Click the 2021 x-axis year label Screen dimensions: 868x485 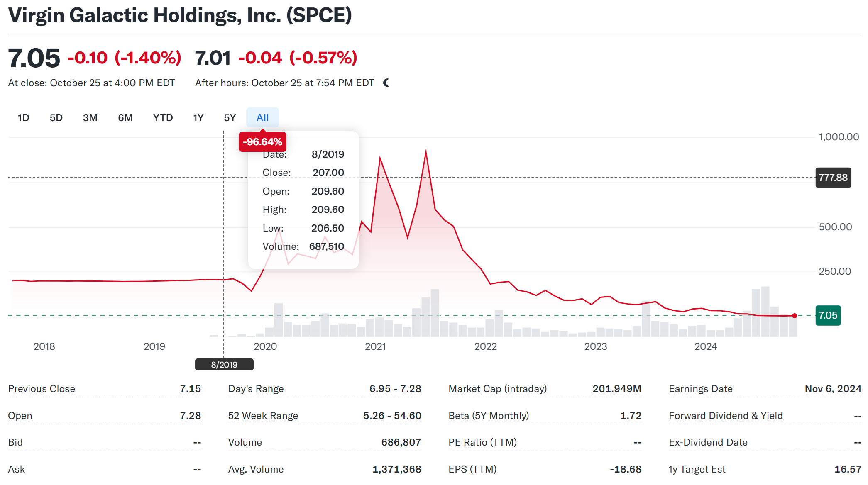click(375, 346)
